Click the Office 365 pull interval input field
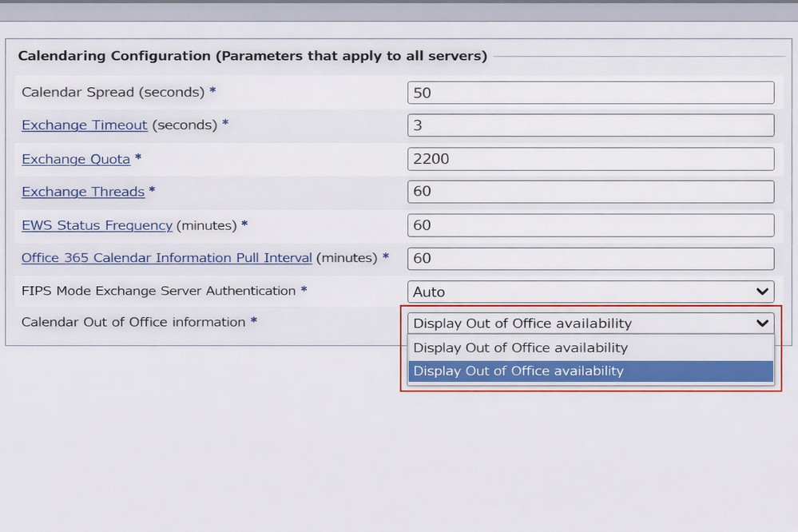Viewport: 798px width, 532px height. [590, 258]
